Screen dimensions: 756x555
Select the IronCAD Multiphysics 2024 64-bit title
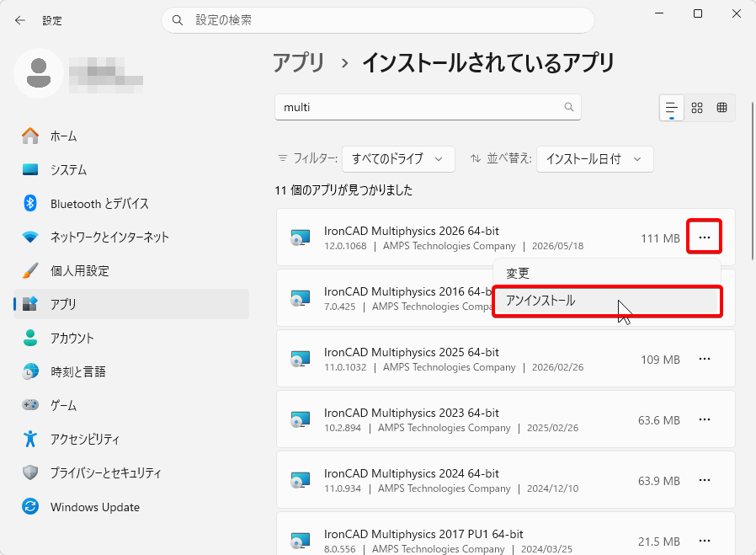[412, 474]
